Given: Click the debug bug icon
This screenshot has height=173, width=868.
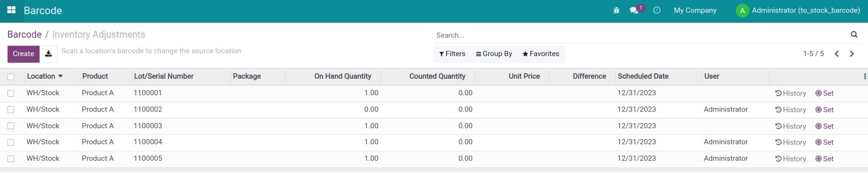Looking at the screenshot, I should [616, 10].
